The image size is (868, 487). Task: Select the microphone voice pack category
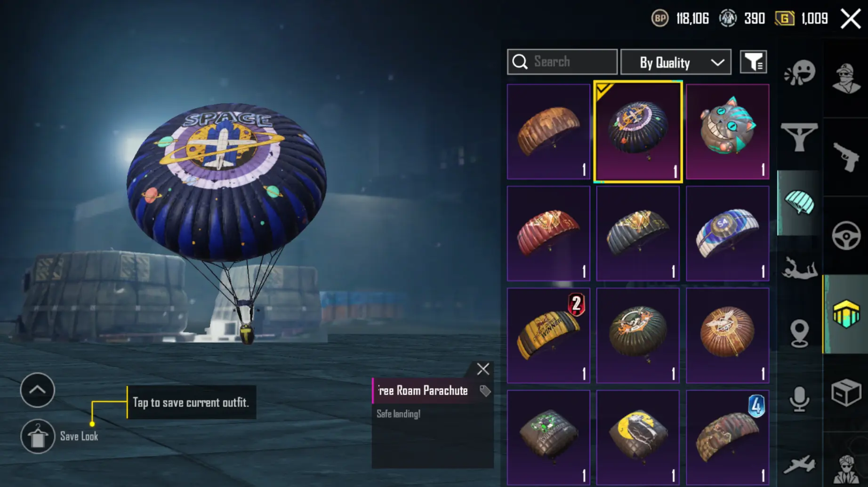tap(799, 399)
